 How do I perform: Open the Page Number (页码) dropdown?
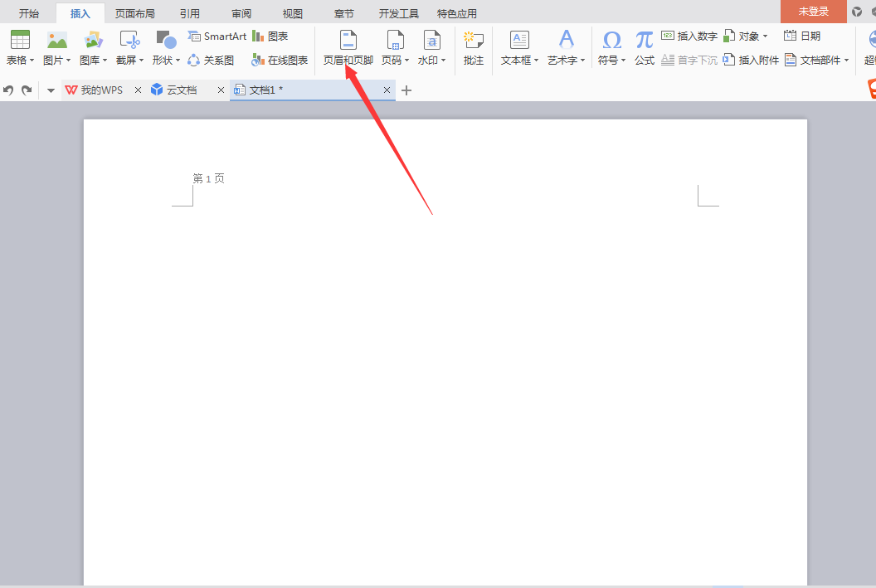tap(395, 61)
